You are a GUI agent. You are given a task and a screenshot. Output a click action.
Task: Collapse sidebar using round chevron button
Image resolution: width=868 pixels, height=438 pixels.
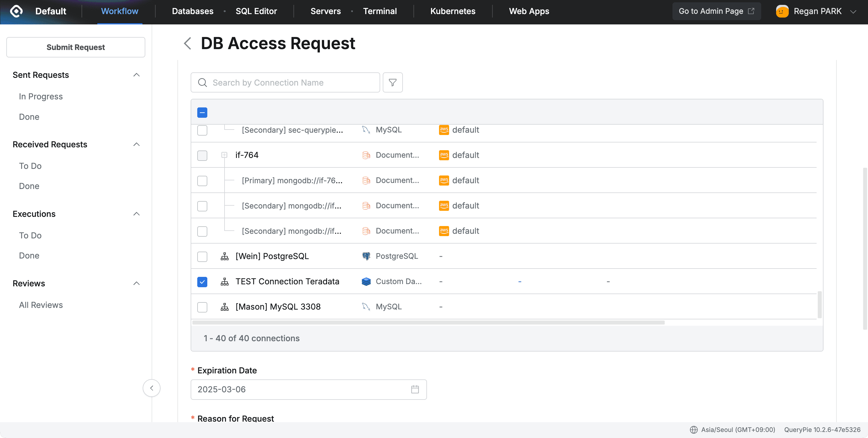pyautogui.click(x=152, y=388)
